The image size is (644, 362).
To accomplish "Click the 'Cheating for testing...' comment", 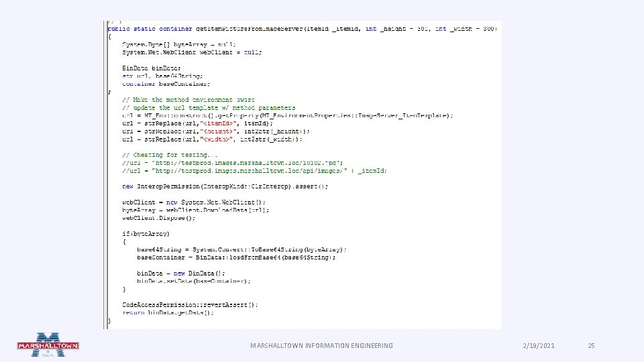I will (170, 155).
